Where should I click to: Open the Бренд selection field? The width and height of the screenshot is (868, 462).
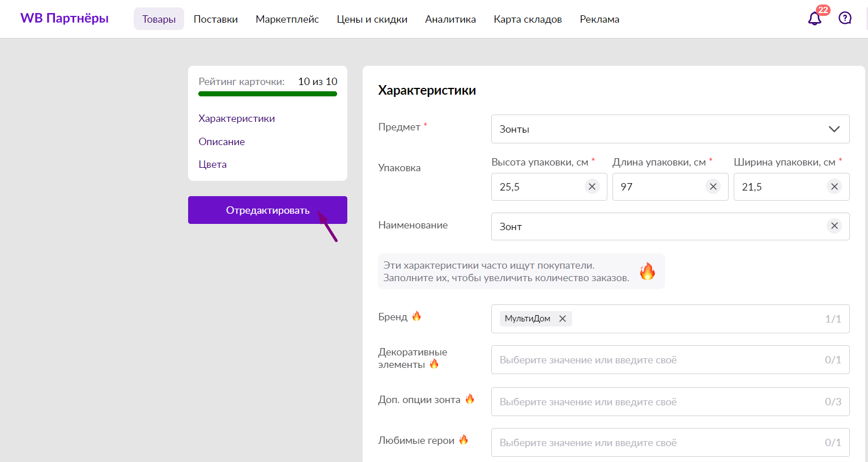[670, 319]
